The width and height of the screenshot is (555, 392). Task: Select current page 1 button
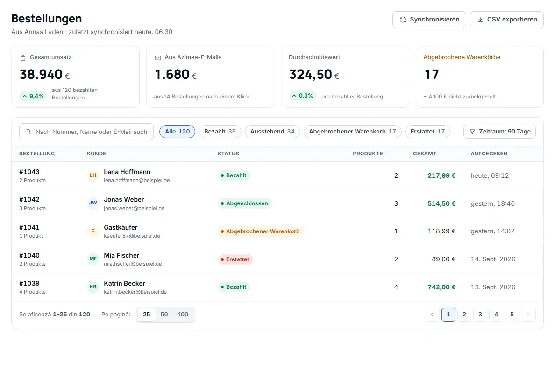448,315
